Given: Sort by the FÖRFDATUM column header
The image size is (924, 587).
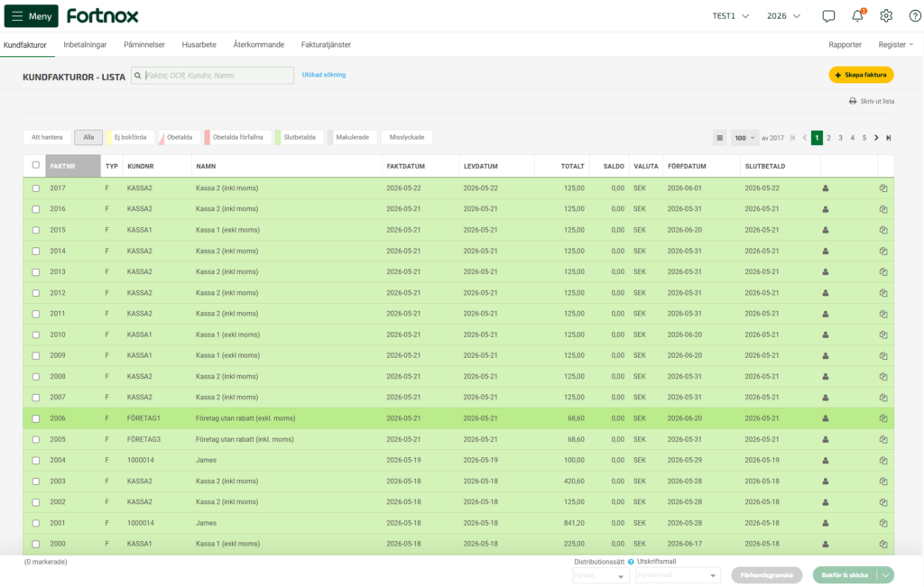Looking at the screenshot, I should [687, 167].
